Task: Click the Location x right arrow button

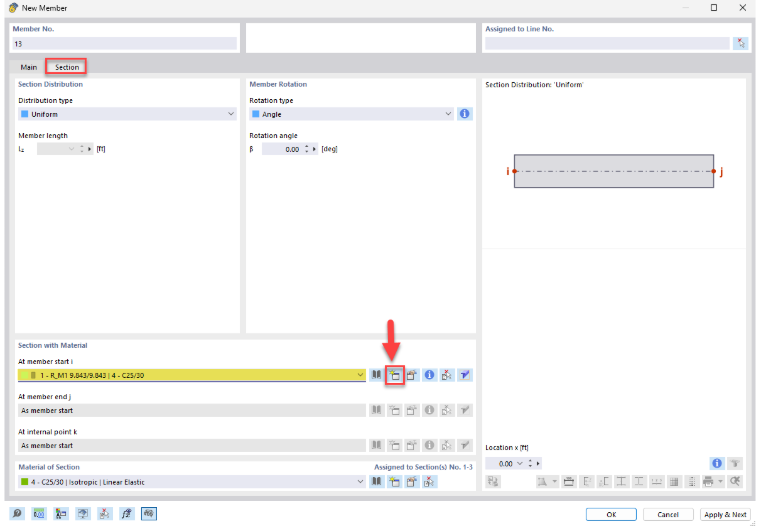Action: 538,463
